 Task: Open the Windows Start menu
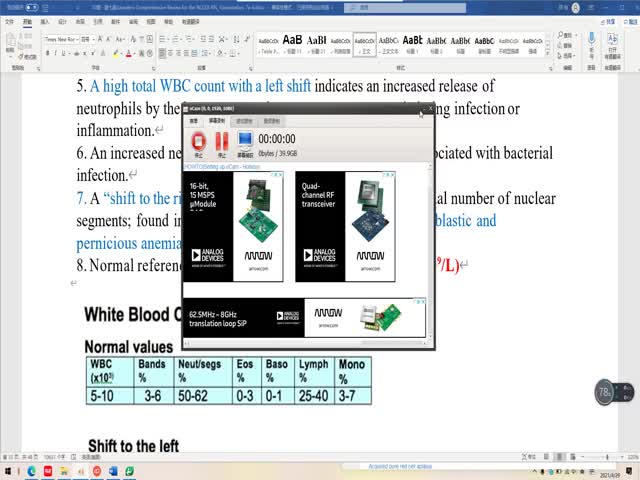tap(8, 470)
